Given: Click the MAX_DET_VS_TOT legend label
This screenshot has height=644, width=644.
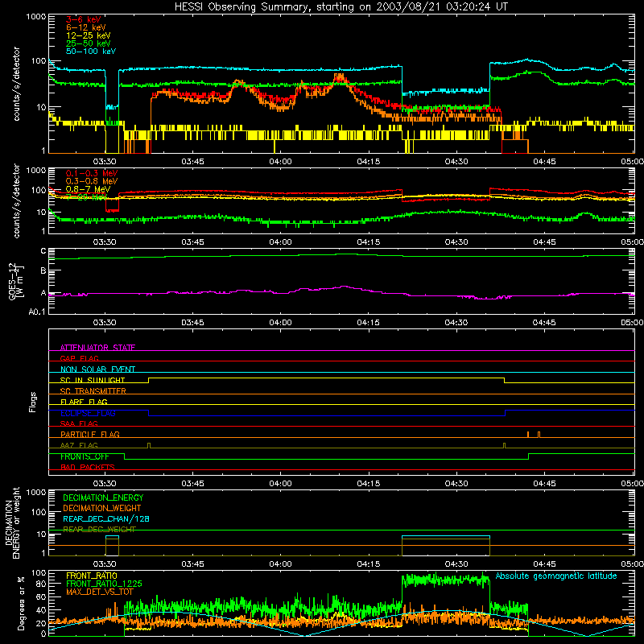Looking at the screenshot, I should 99,592.
